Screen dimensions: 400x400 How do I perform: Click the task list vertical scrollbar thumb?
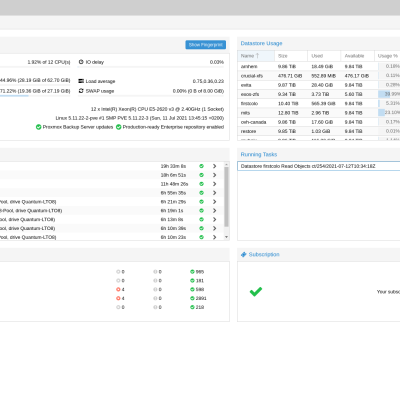[x=226, y=197]
